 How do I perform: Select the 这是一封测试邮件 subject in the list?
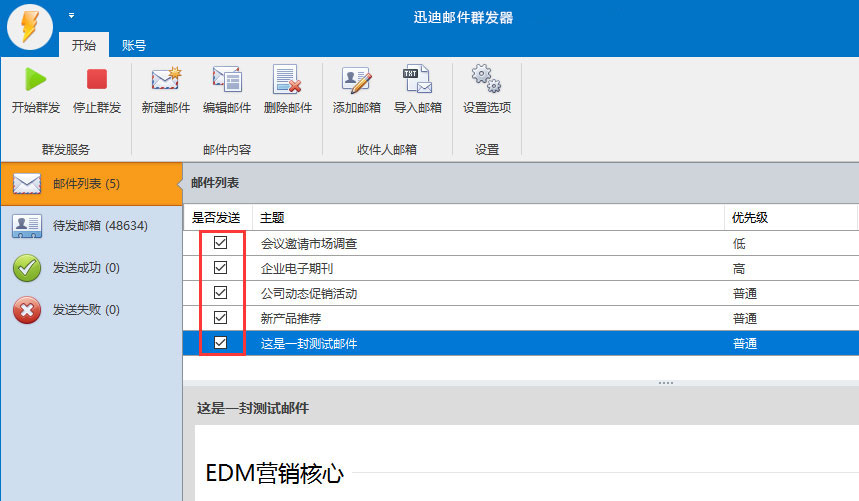coord(309,344)
